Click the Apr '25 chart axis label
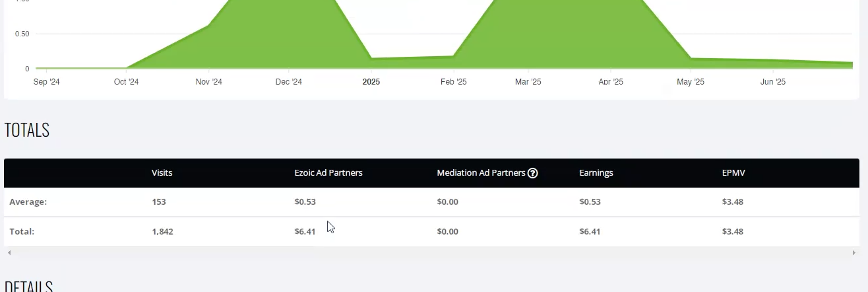868x292 pixels. tap(611, 82)
